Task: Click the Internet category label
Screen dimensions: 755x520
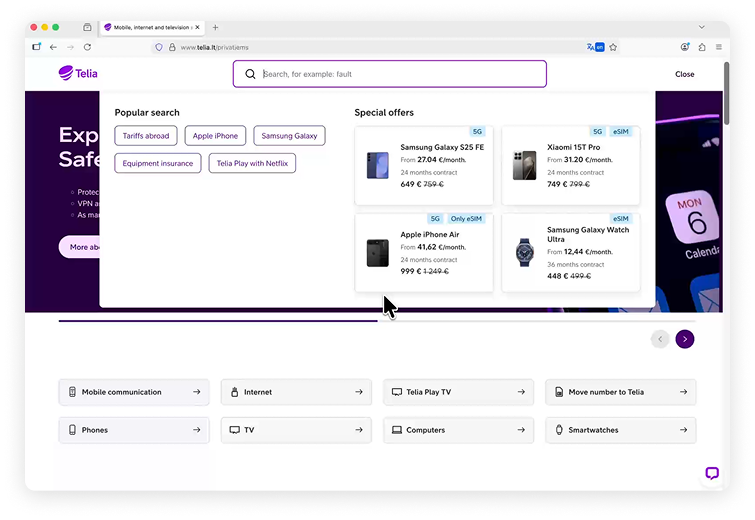Action: [258, 392]
